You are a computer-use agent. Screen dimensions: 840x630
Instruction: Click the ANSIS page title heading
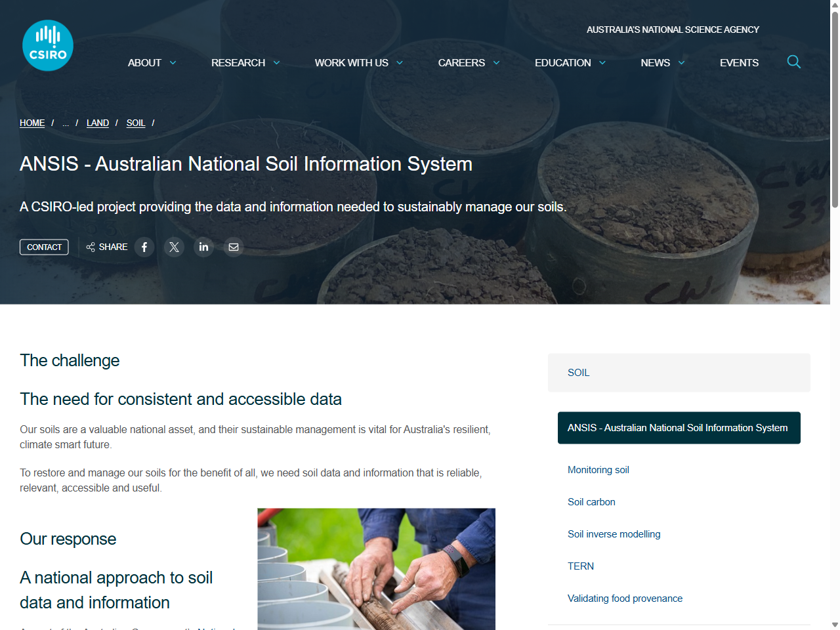point(246,164)
